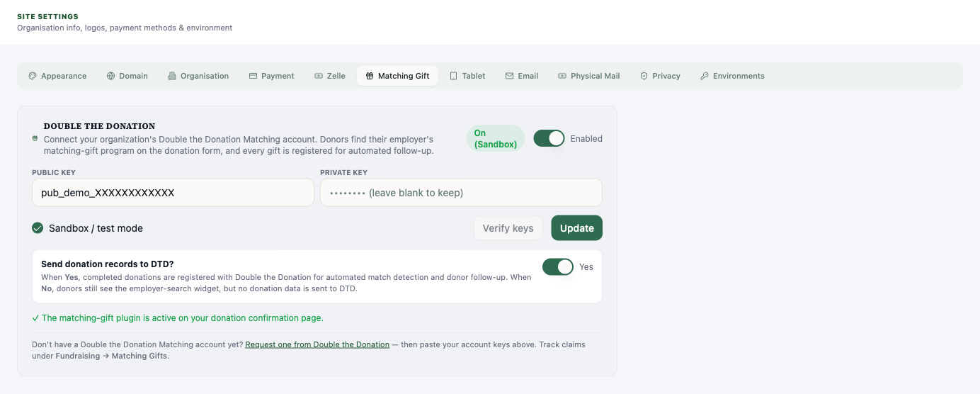The width and height of the screenshot is (980, 394).
Task: Click the gift icon on Matching Gift tab
Action: pyautogui.click(x=370, y=76)
